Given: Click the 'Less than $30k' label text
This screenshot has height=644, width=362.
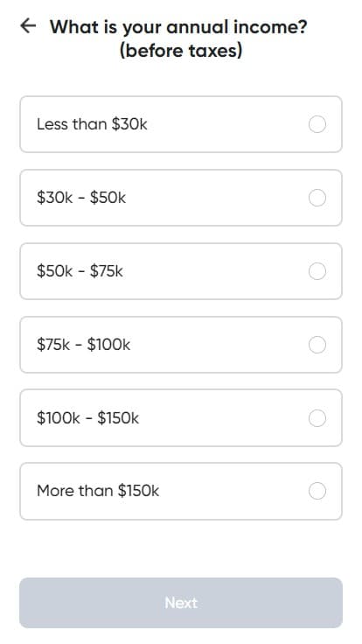Looking at the screenshot, I should click(92, 124).
